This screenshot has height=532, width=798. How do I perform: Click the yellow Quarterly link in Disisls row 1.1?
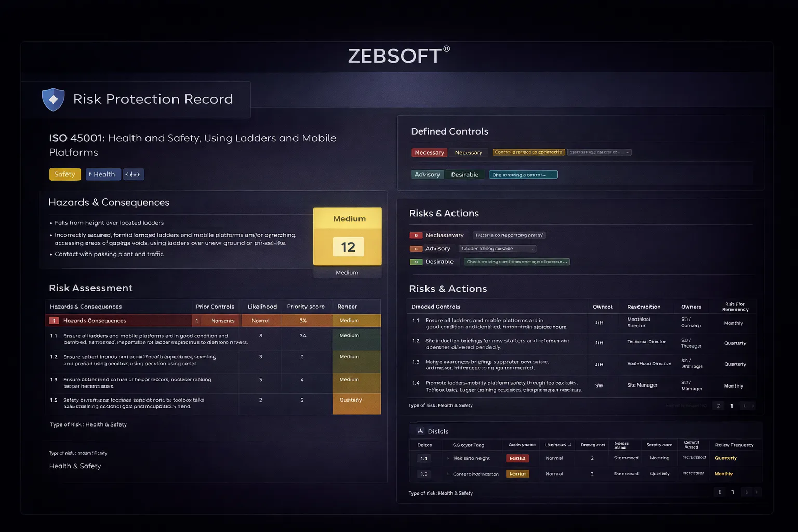click(x=726, y=458)
